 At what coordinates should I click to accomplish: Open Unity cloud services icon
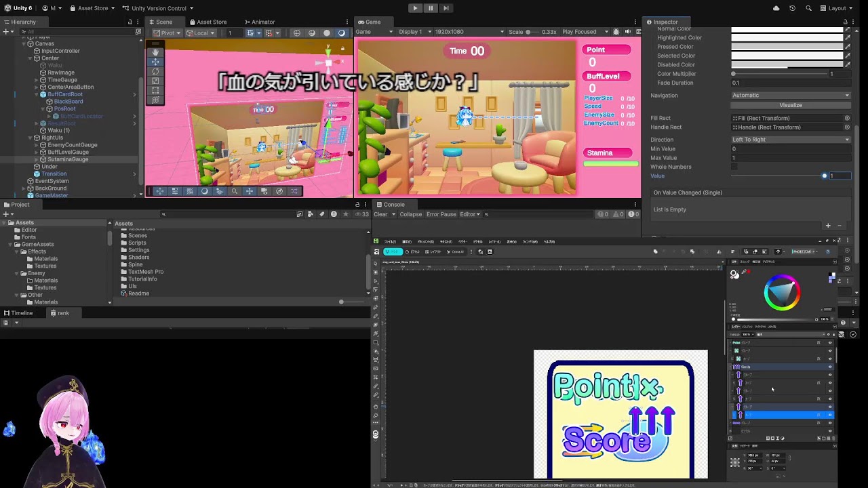pyautogui.click(x=776, y=8)
